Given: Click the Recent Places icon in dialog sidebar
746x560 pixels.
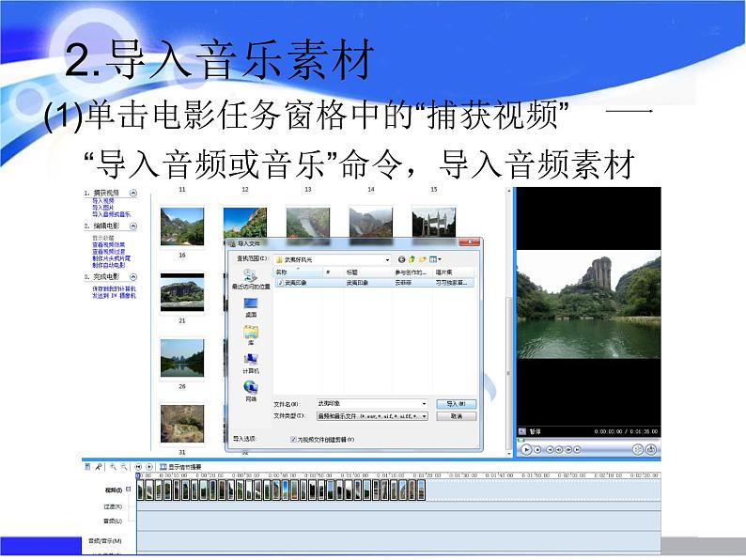Looking at the screenshot, I should point(250,275).
